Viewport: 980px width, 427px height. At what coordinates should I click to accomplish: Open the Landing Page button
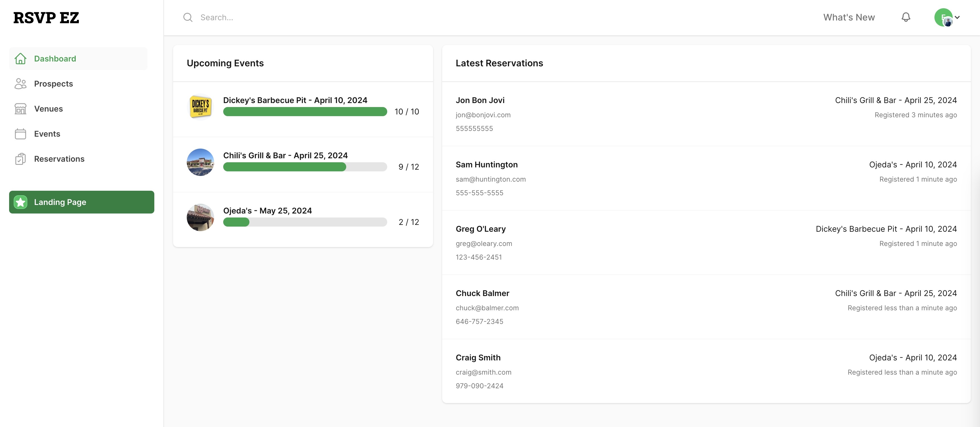point(81,202)
